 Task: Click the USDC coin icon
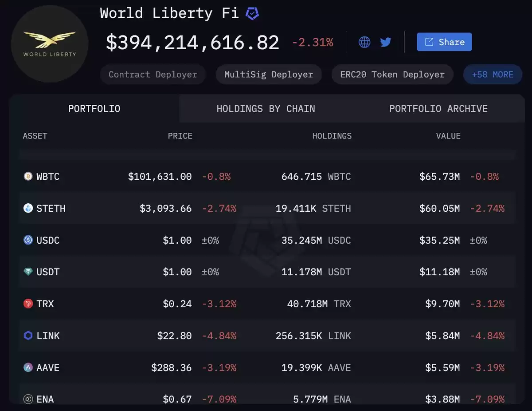click(x=28, y=240)
